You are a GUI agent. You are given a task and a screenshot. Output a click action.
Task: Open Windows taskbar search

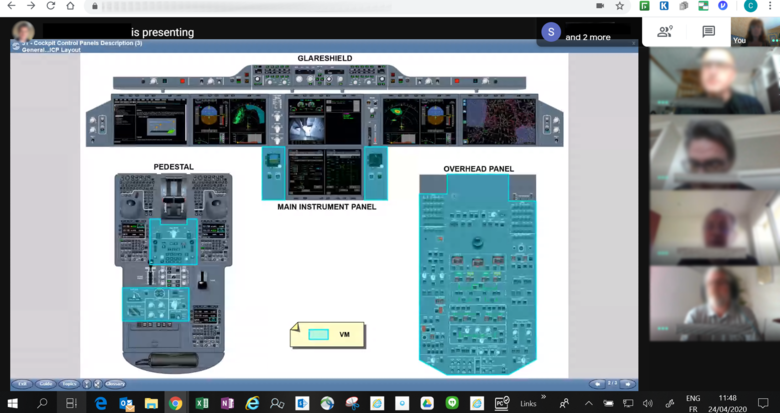click(42, 403)
